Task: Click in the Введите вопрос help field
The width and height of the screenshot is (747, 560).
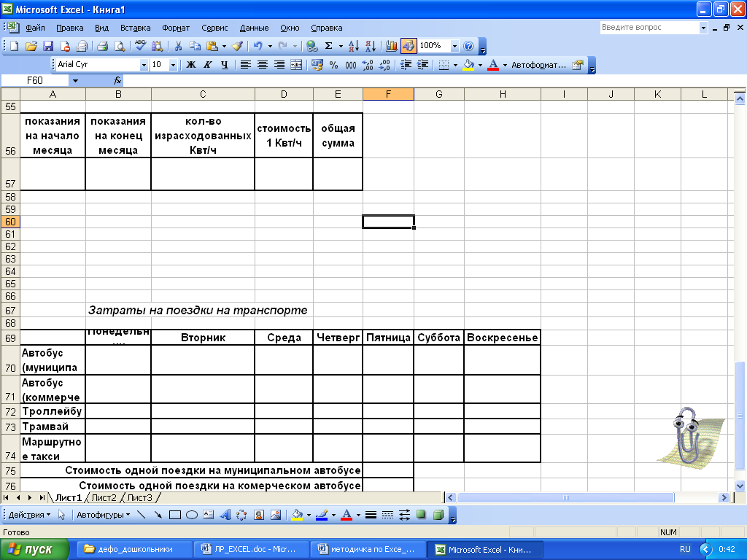Action: (x=649, y=28)
